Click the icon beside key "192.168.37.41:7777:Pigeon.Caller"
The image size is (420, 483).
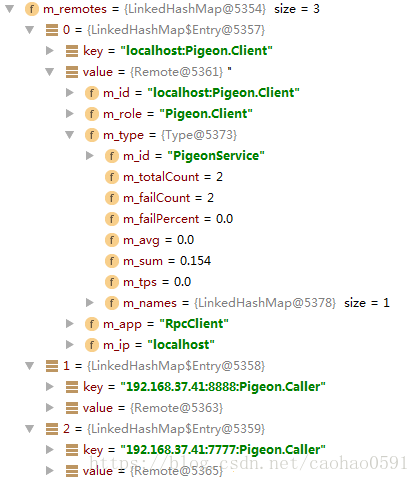[72, 450]
